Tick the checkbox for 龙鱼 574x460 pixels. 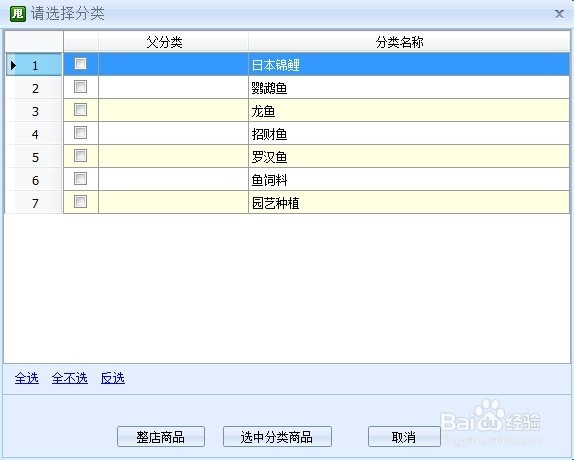click(80, 110)
